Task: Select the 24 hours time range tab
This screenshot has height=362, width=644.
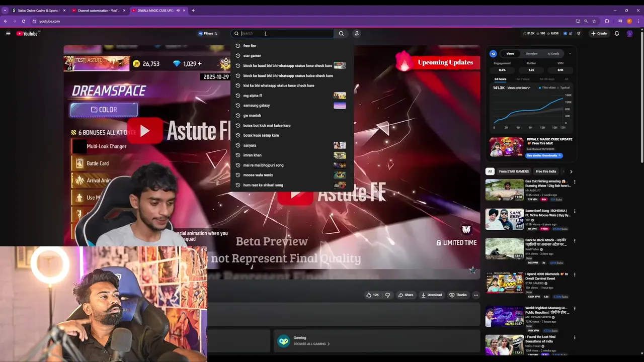Action: tap(500, 79)
